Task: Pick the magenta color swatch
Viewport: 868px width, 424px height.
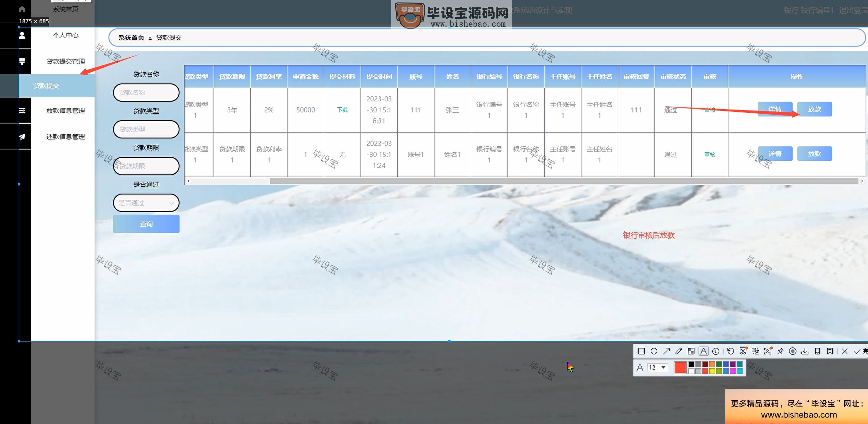Action: coord(733,371)
